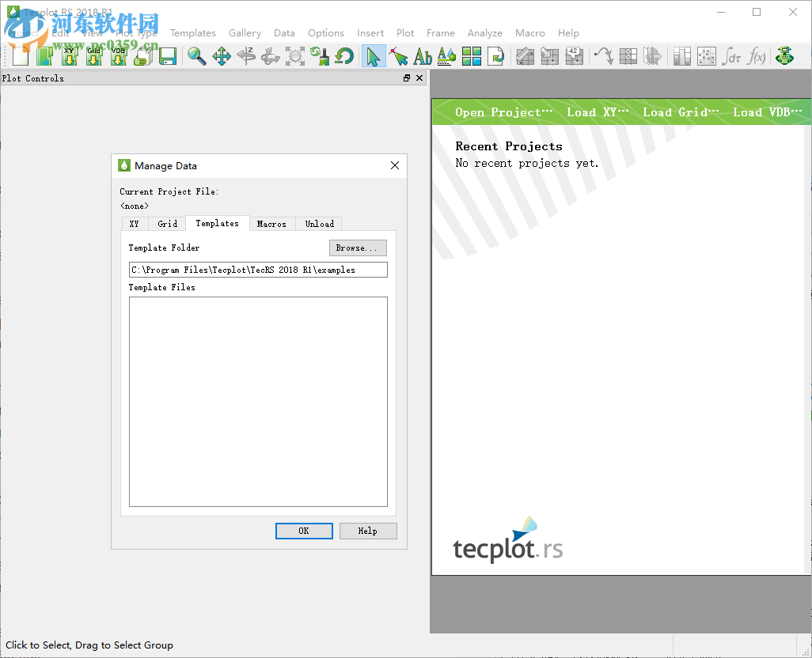
Task: Load XY data using the toolbar icon
Action: click(x=69, y=56)
